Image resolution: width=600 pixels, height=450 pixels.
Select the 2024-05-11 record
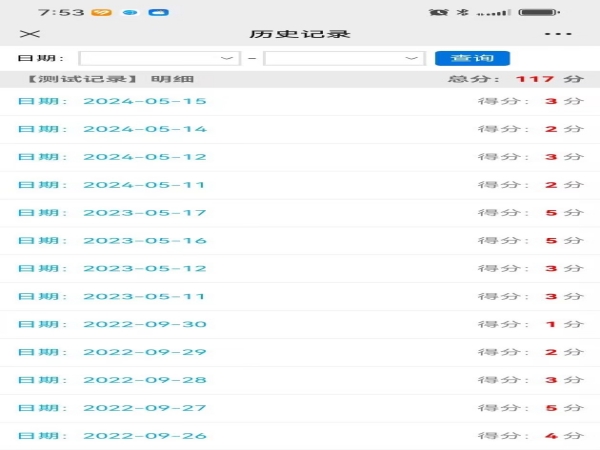[300, 185]
